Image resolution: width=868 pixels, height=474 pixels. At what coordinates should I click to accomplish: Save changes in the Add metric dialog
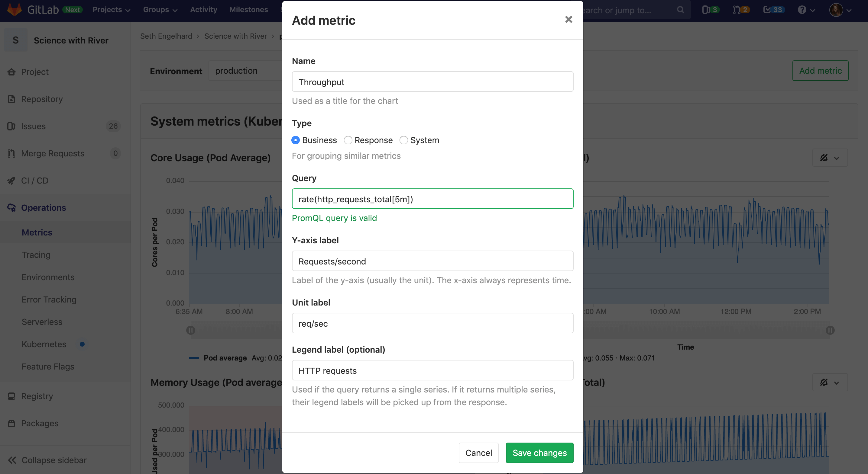(539, 453)
